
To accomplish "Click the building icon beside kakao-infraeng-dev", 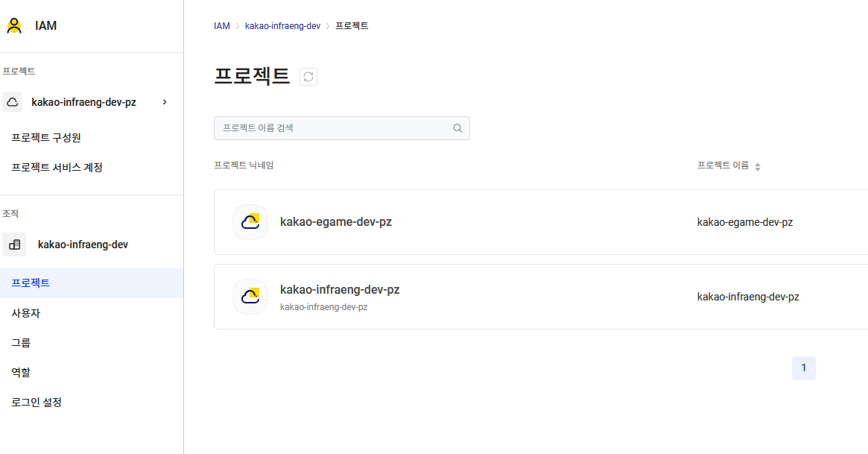I will click(14, 245).
